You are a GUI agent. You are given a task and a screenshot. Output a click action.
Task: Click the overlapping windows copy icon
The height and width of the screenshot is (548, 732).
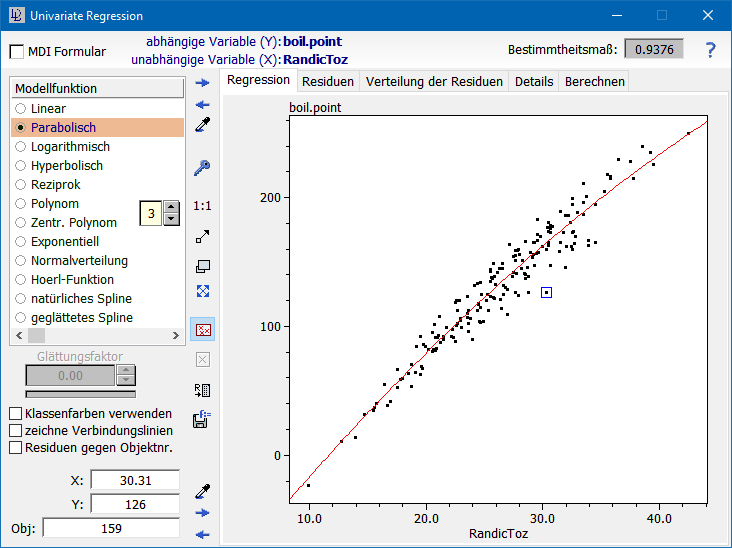coord(202,266)
